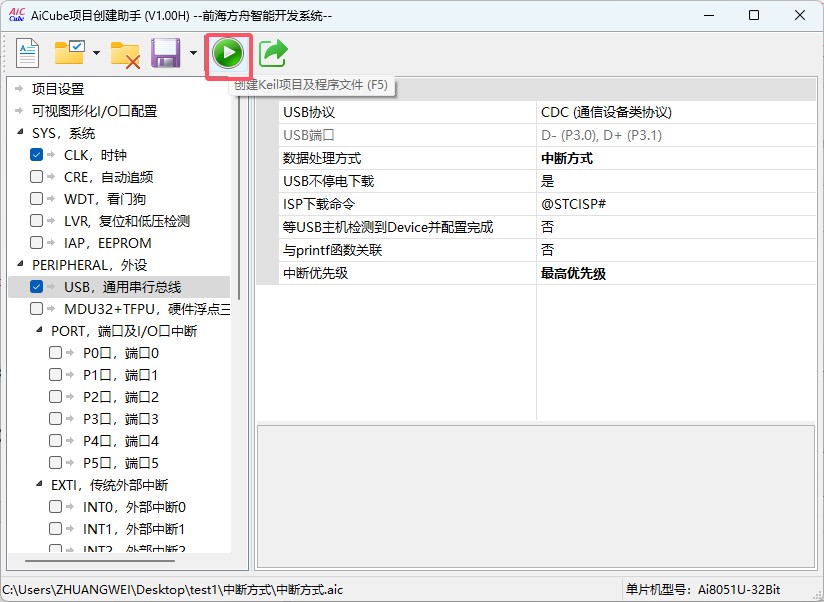The width and height of the screenshot is (824, 602).
Task: Click arrow icon beside 可视图形化I/O口配置
Action: pyautogui.click(x=19, y=111)
